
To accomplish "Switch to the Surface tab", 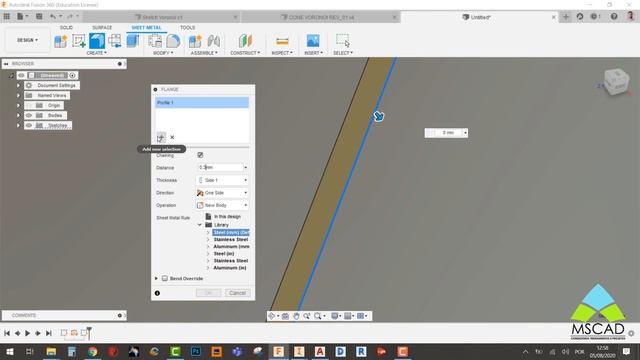I will tap(102, 27).
